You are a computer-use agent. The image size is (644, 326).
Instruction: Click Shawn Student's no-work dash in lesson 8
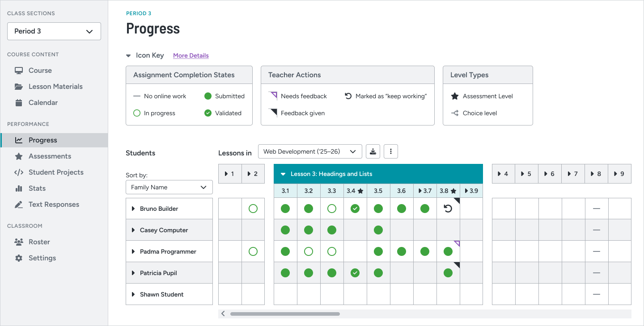click(597, 294)
